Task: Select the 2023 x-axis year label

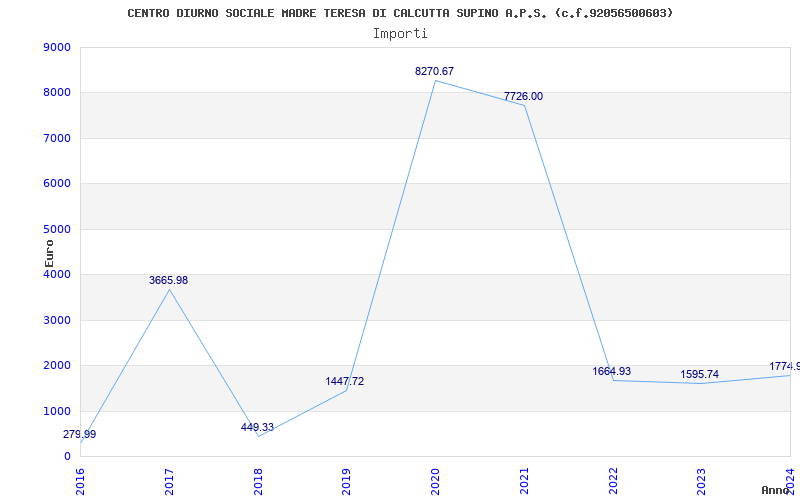Action: [x=702, y=481]
